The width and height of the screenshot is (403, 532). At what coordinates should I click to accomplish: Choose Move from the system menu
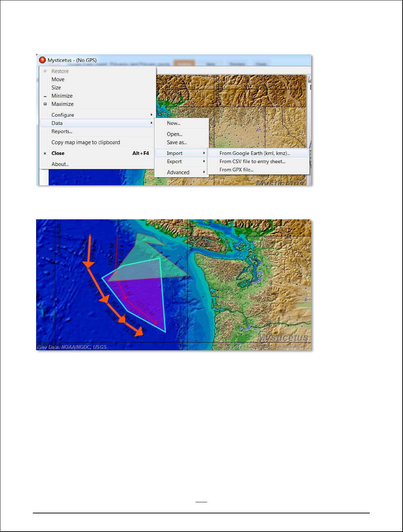point(97,79)
